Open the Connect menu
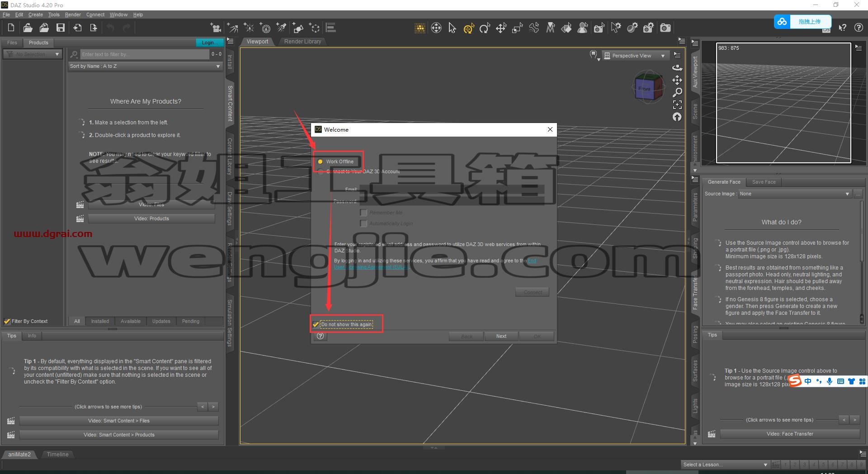868x474 pixels. 95,14
